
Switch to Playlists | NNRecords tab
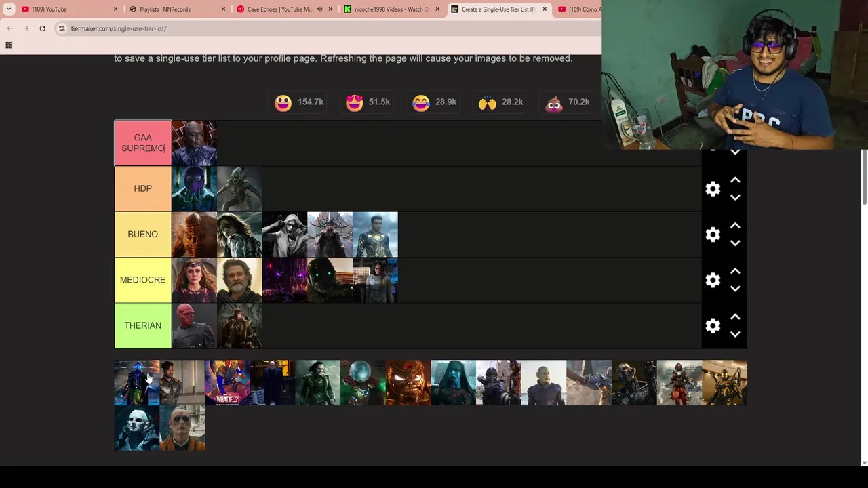(x=179, y=9)
